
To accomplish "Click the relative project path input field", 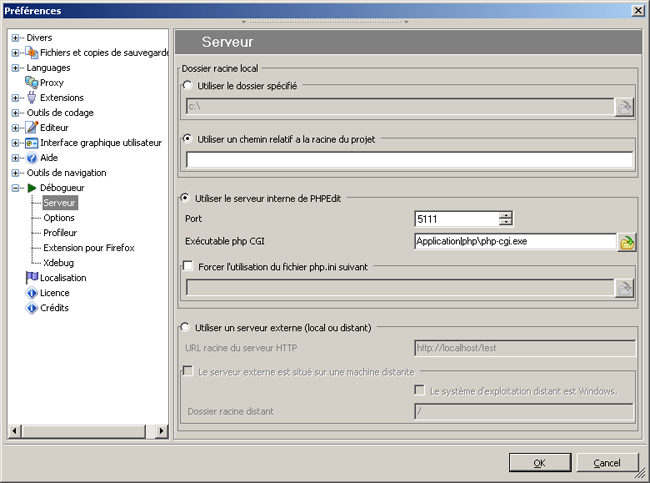I will coord(409,160).
